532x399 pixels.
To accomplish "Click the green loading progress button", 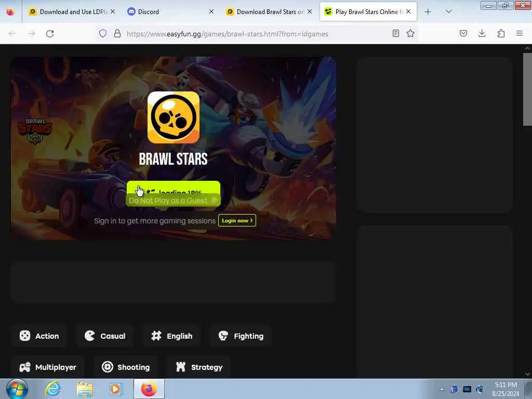I will point(174,188).
